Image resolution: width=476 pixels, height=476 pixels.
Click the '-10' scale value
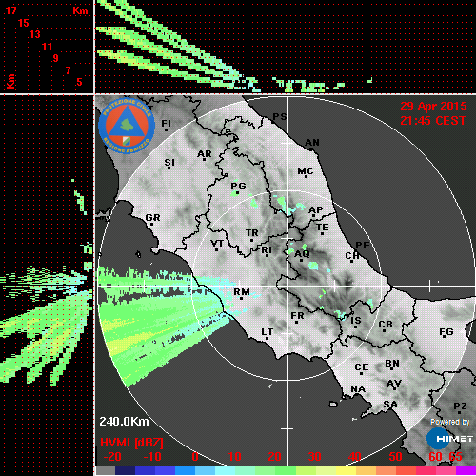[x=152, y=457]
